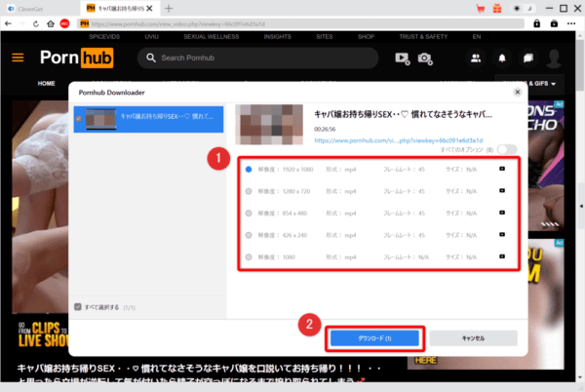Open the SHOP menu link
This screenshot has width=585, height=392.
pos(366,36)
